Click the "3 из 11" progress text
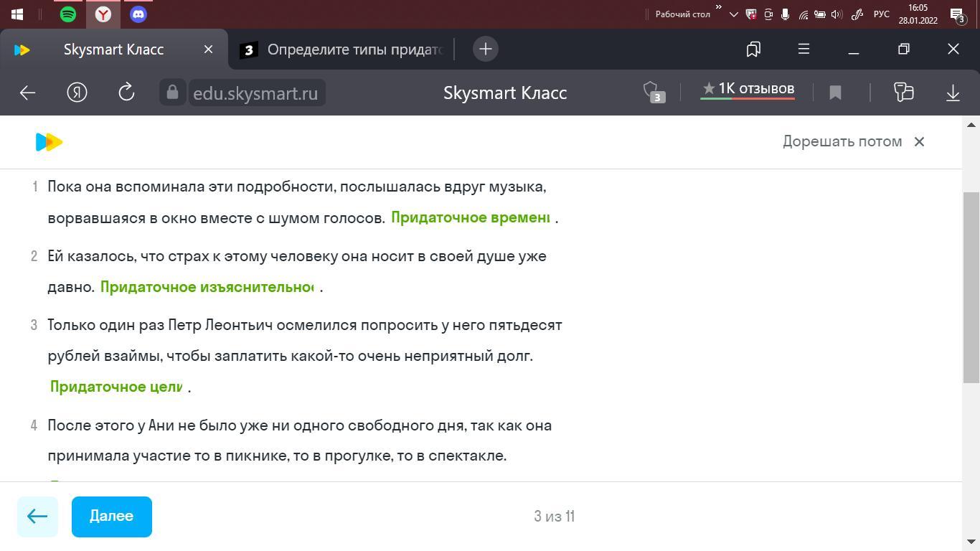 pyautogui.click(x=555, y=517)
